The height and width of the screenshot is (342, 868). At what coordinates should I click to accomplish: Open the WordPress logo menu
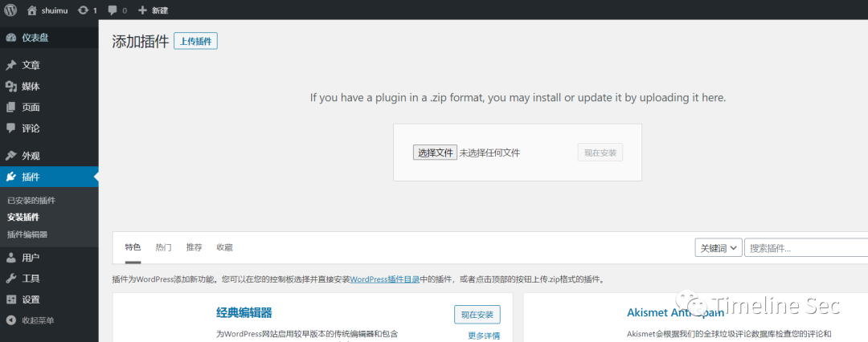coord(10,10)
